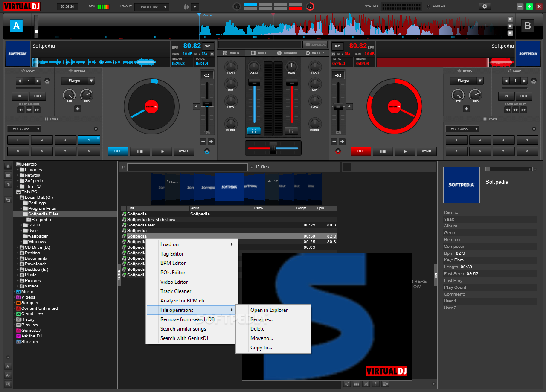This screenshot has width=546, height=392.
Task: Play the left deck
Action: pyautogui.click(x=162, y=151)
